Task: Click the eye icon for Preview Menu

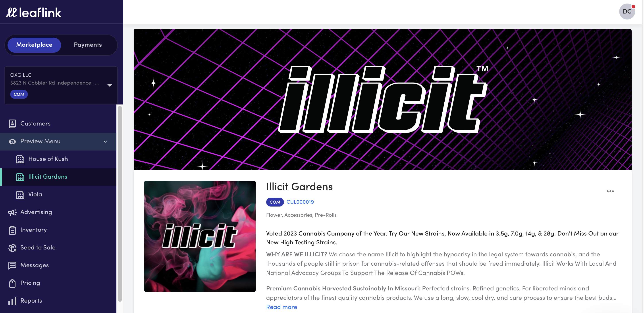Action: click(12, 141)
